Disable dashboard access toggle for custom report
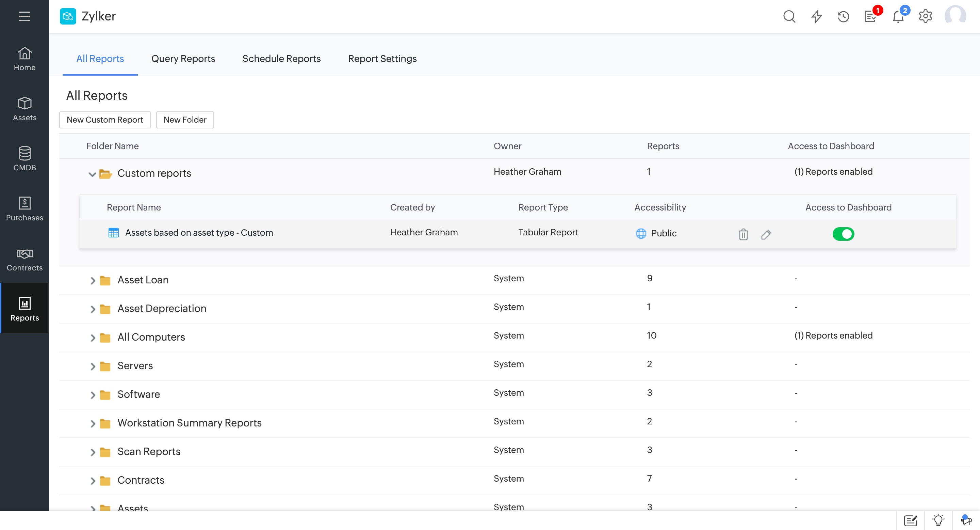The image size is (980, 530). tap(843, 234)
